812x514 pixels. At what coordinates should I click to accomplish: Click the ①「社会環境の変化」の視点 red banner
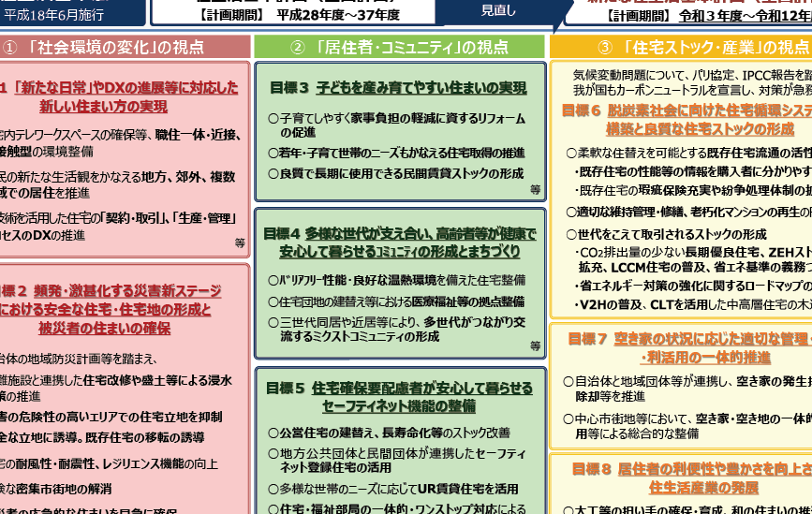124,47
